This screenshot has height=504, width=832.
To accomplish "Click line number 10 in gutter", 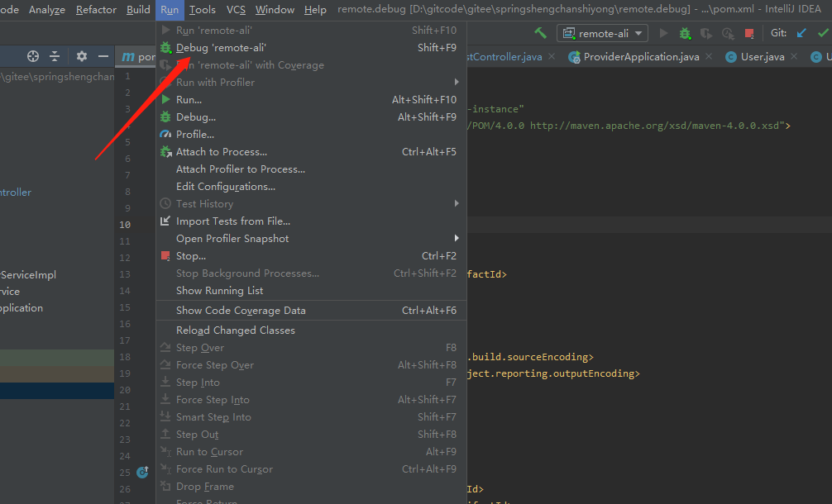I will coord(125,225).
